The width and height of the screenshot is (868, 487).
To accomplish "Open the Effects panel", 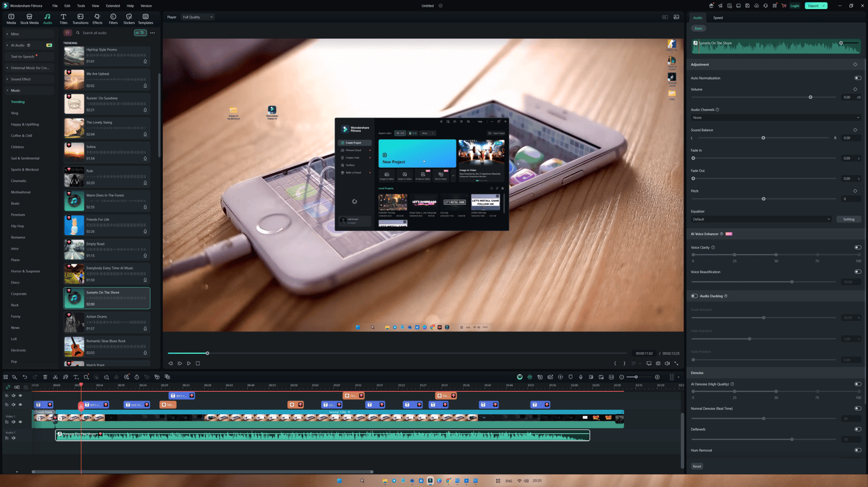I will [x=97, y=19].
